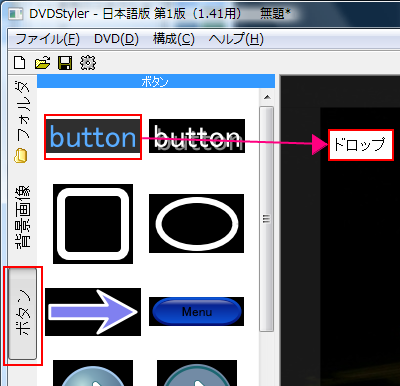Screen dimensions: 400x386
Task: Save project using the floppy disk icon
Action: (65, 63)
